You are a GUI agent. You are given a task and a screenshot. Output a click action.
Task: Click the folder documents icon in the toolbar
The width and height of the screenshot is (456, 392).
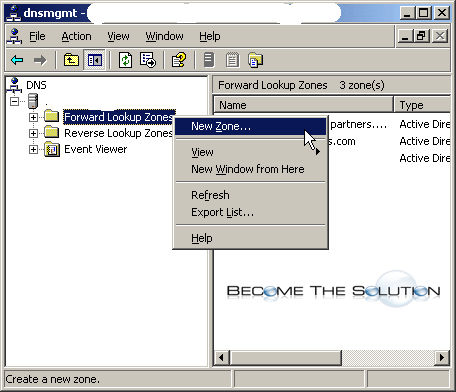(x=256, y=60)
